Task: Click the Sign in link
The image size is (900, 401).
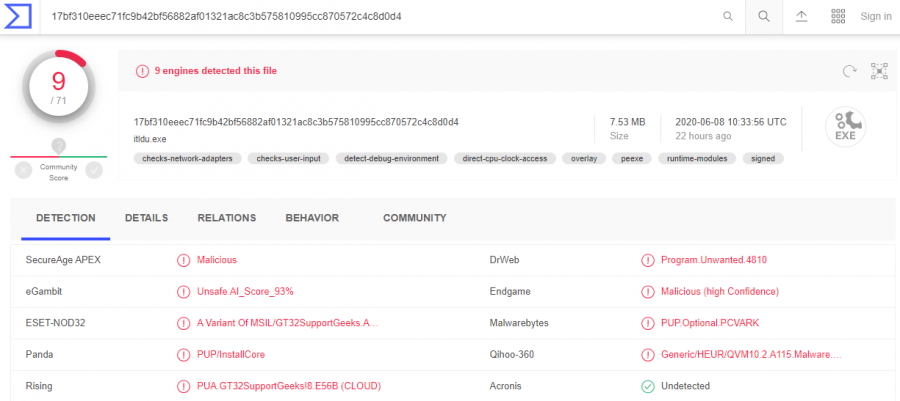Action: click(876, 17)
